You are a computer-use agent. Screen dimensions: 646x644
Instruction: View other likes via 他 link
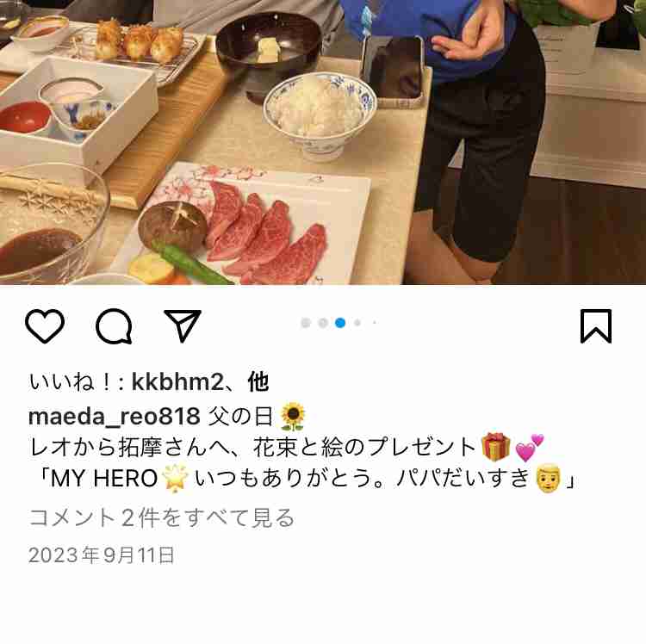[x=258, y=382]
